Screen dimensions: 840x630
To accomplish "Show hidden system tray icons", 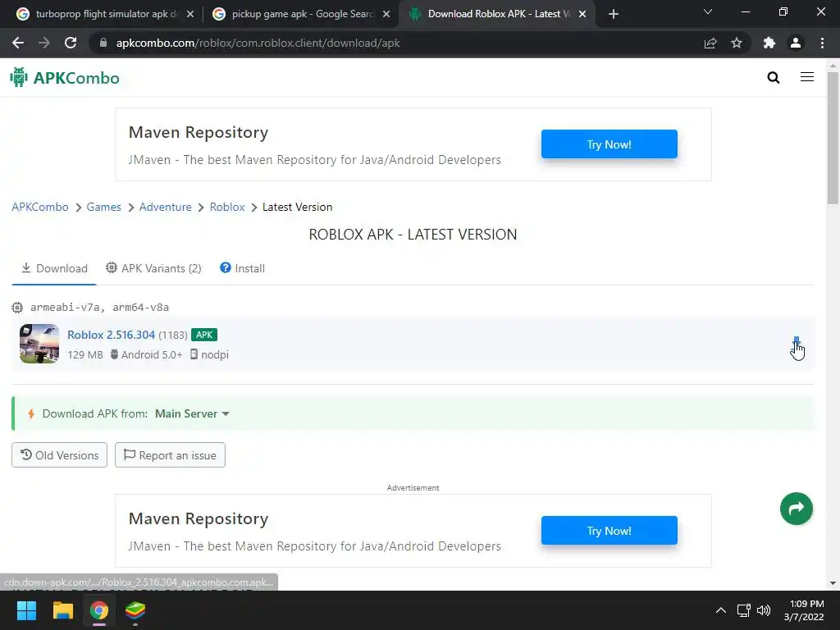I will click(x=721, y=610).
